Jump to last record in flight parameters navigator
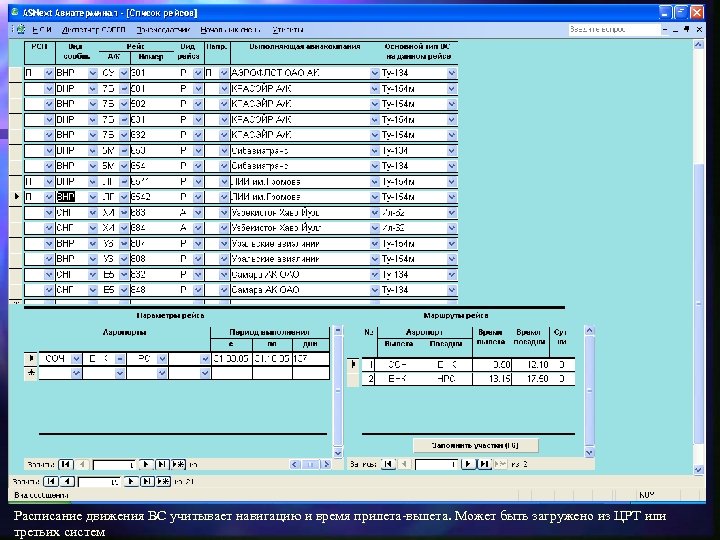 162,465
